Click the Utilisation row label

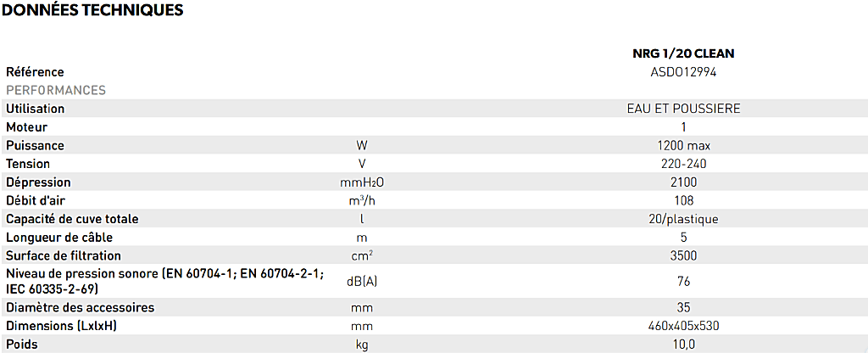36,109
